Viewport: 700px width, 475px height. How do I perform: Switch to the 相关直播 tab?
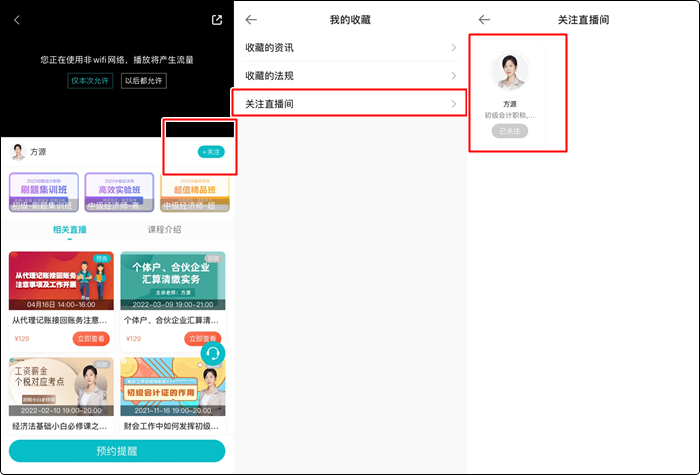pos(70,229)
